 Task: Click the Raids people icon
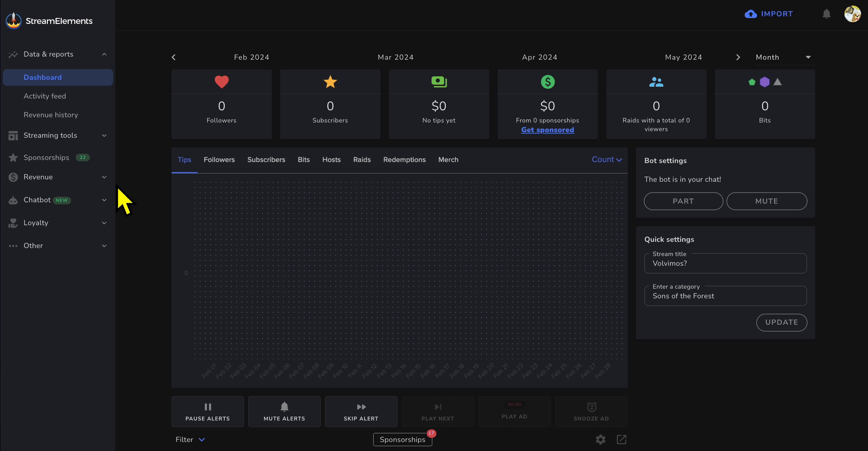click(656, 82)
